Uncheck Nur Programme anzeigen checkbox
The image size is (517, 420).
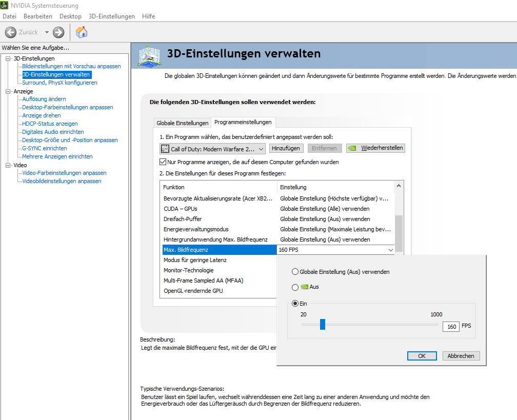(163, 162)
